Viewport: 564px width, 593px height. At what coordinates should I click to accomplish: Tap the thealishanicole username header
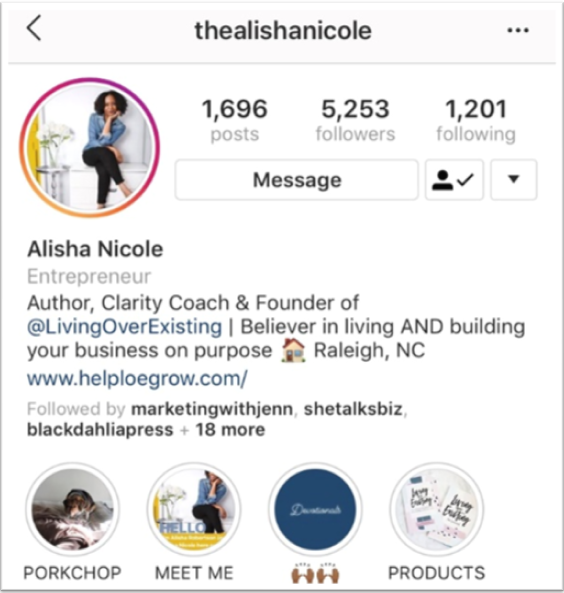click(x=283, y=31)
